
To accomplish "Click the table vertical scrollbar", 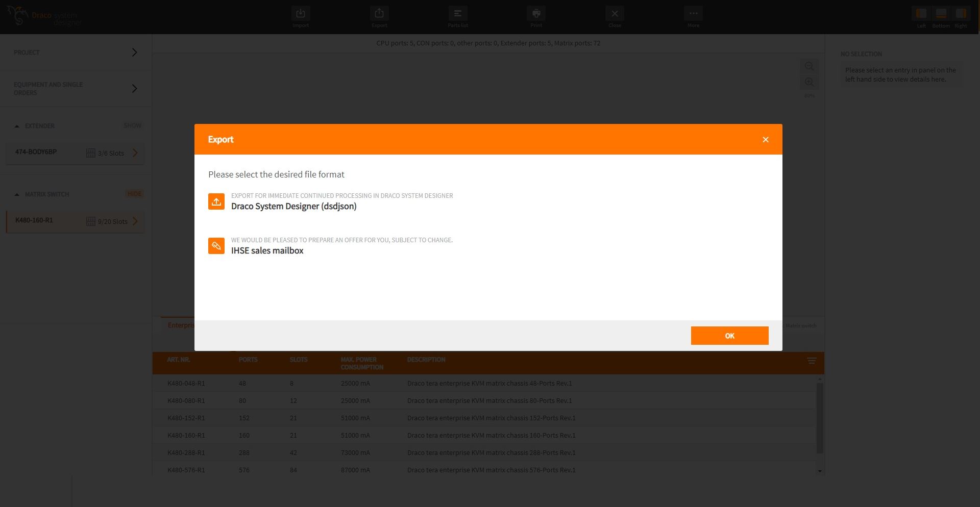I will coord(820,418).
